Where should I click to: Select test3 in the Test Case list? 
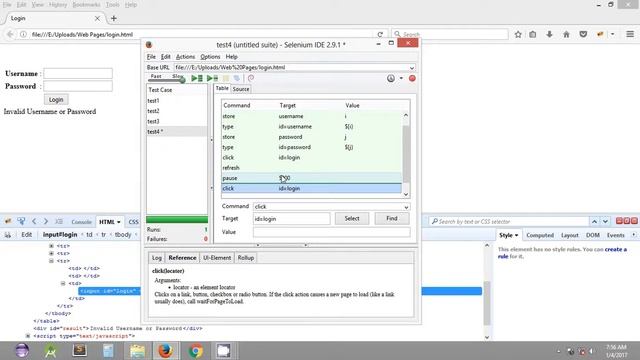(177, 121)
